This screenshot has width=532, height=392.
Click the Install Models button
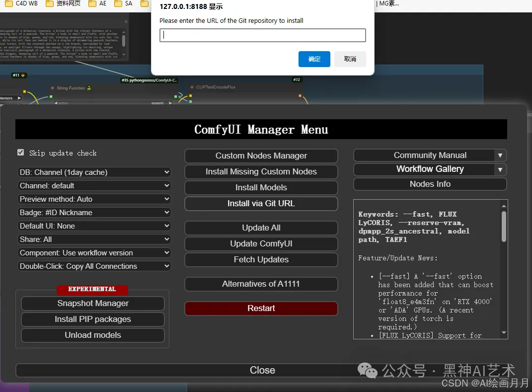click(261, 188)
